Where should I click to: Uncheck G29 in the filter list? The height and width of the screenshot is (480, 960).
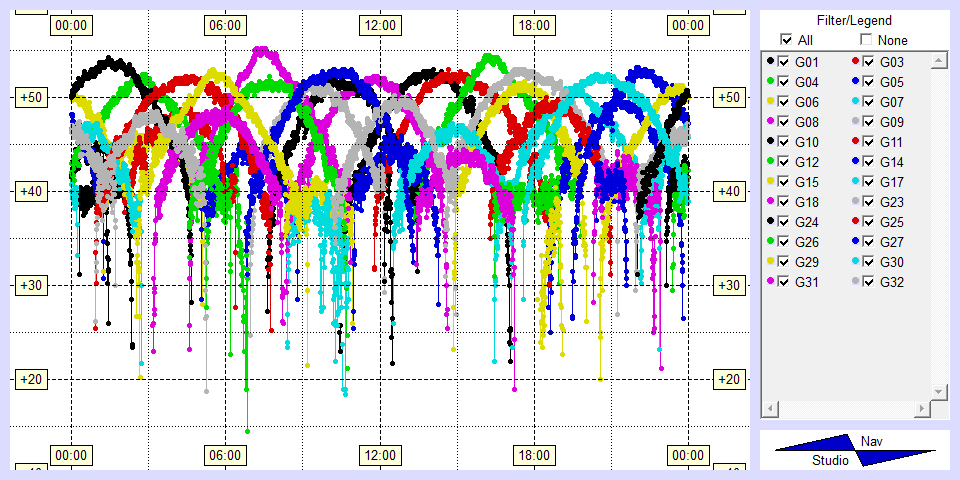[784, 262]
